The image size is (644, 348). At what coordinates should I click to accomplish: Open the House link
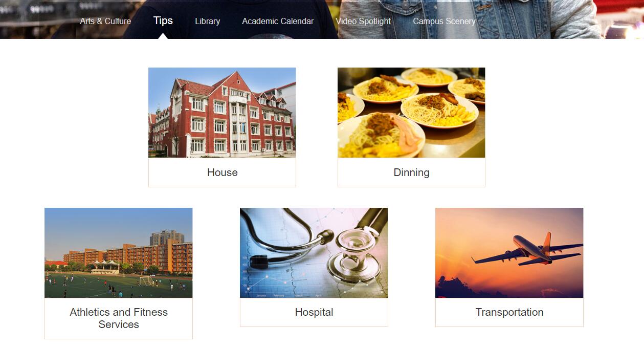(222, 172)
